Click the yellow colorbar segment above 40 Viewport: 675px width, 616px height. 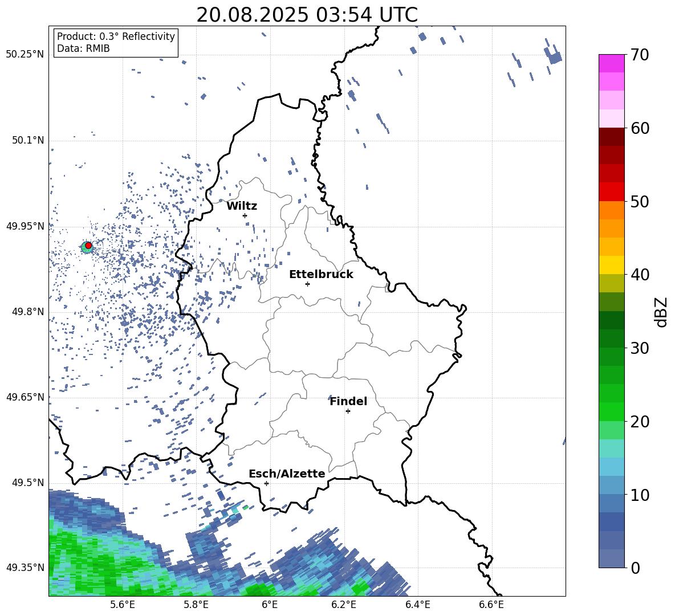point(611,265)
